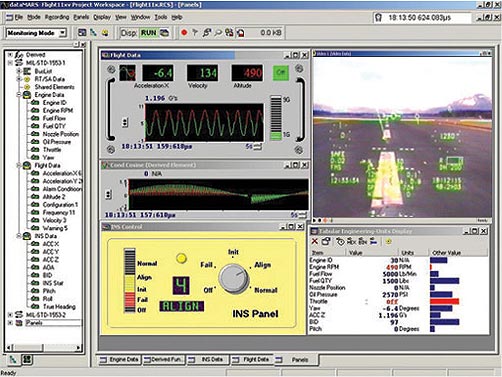The height and width of the screenshot is (377, 502).
Task: Open the Monitoring Mode dropdown
Action: click(62, 33)
